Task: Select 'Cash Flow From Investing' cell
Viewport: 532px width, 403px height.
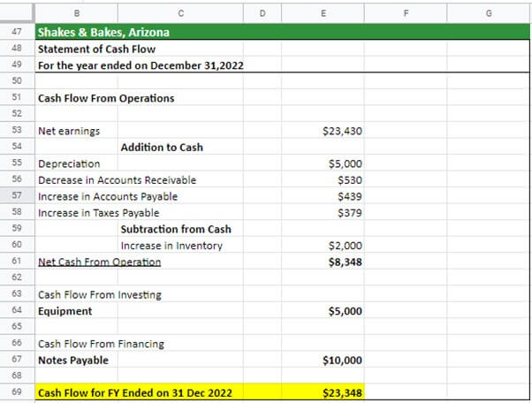Action: tap(100, 294)
